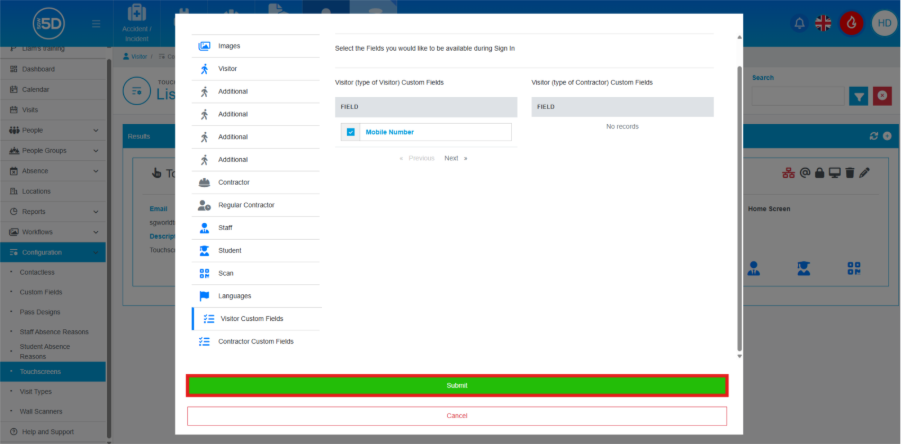
Task: Click the Home Screen student icon
Action: 804,268
